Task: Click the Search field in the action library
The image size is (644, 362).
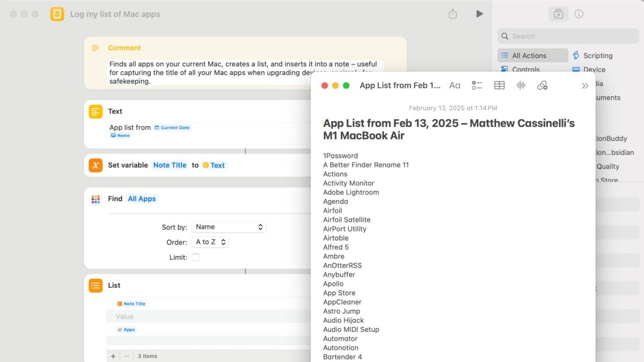Action: coord(568,36)
